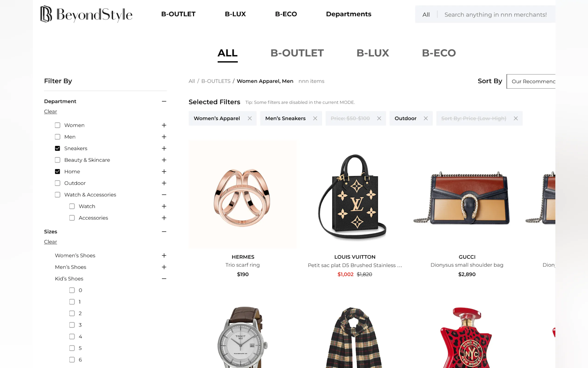The width and height of the screenshot is (588, 368).
Task: Open the Sort By dropdown
Action: (531, 82)
